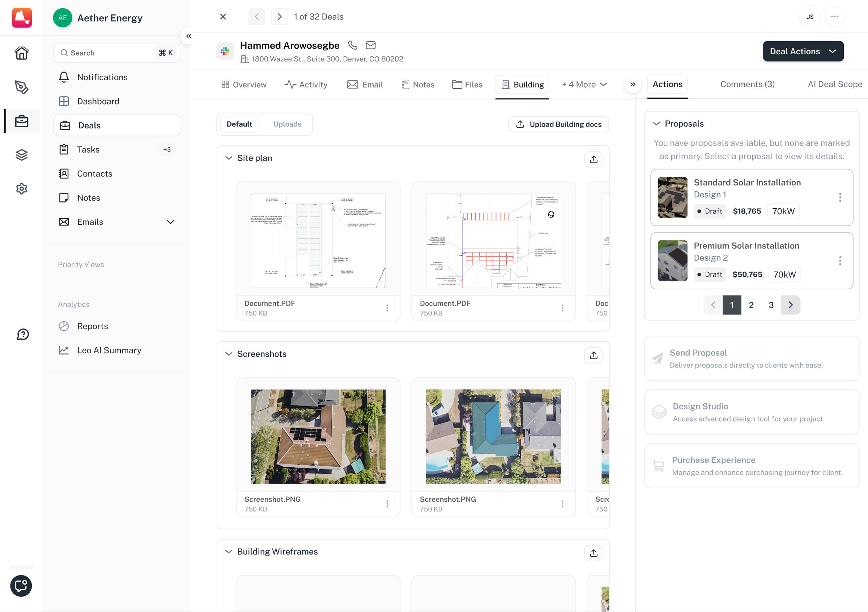
Task: Expand the right panel double chevron
Action: 633,84
